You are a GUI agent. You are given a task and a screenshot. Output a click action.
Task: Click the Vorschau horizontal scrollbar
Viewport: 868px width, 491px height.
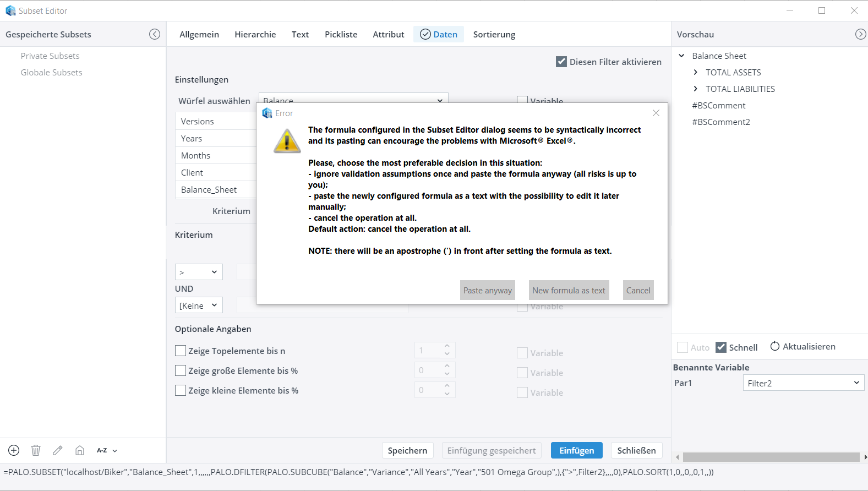771,457
